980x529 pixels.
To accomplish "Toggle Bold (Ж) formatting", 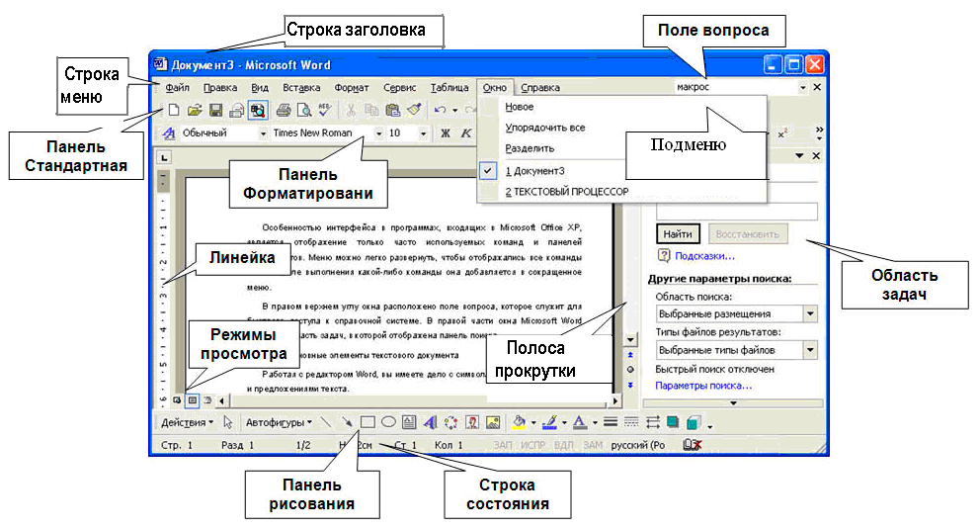I will point(445,133).
